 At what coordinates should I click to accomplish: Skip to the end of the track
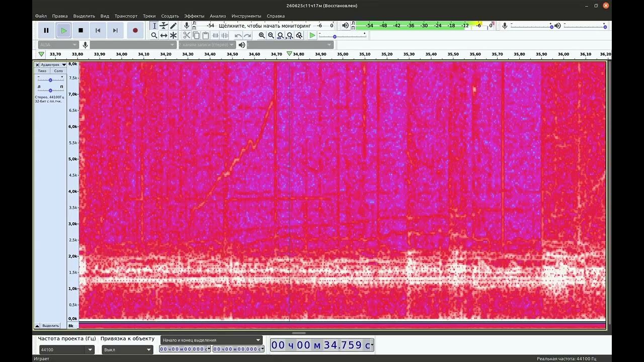pos(115,30)
